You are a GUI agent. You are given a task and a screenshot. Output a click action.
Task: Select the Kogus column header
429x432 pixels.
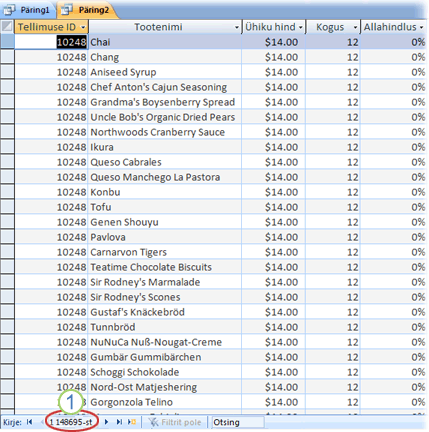pos(333,27)
